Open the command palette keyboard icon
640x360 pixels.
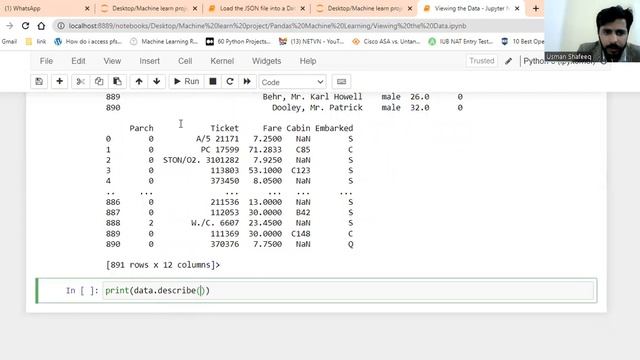coord(342,82)
